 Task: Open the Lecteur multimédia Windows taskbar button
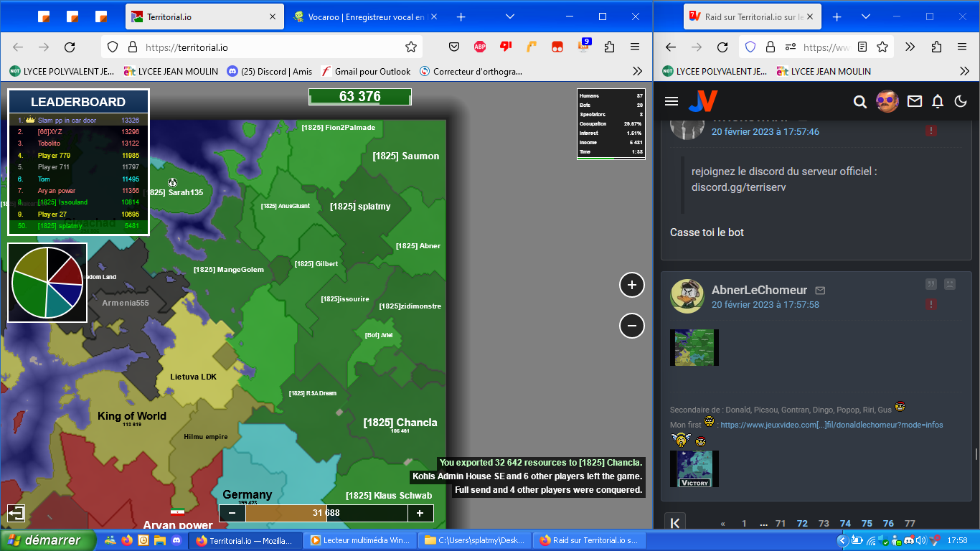tap(361, 540)
